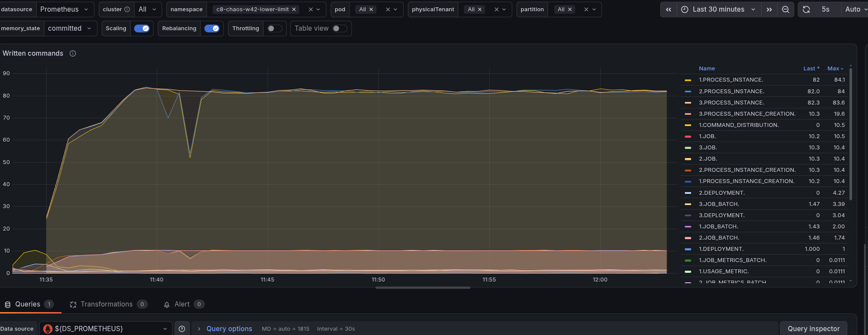Click the Alert bell icon
The width and height of the screenshot is (868, 335).
point(167,305)
